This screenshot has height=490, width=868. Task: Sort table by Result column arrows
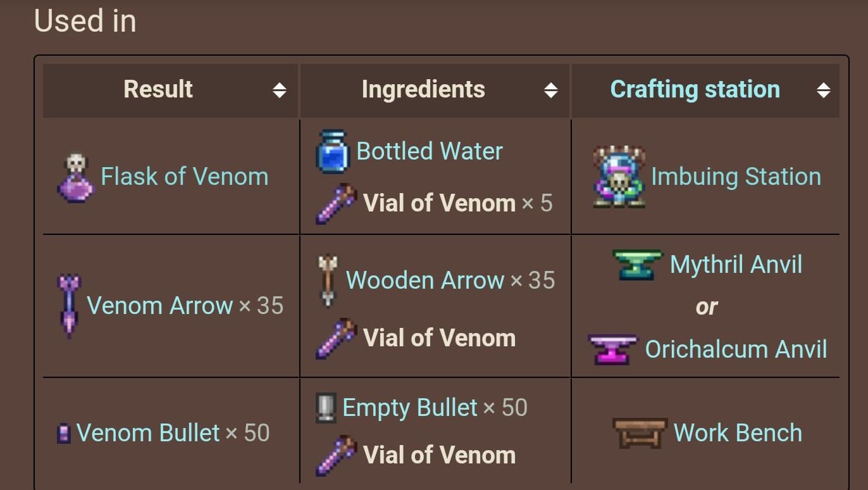coord(279,91)
